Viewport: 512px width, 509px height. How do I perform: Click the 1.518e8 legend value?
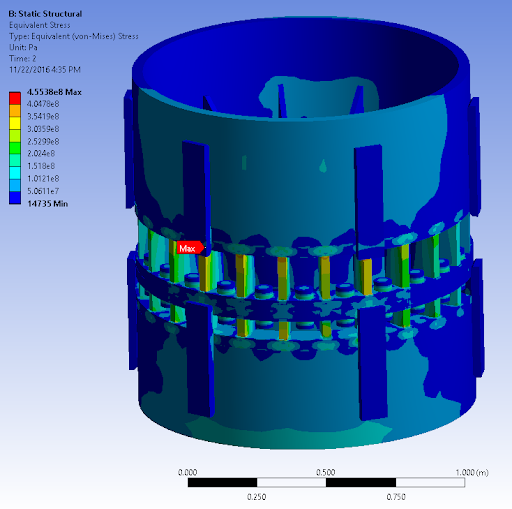click(x=41, y=166)
